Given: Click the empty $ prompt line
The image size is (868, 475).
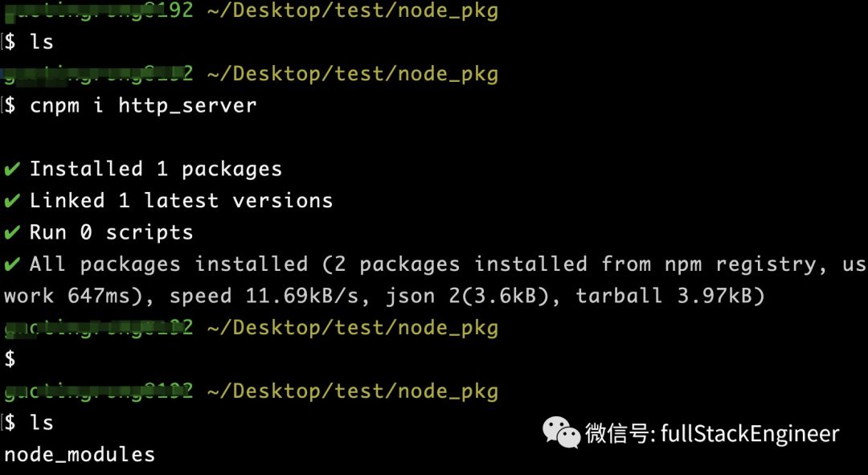Looking at the screenshot, I should pyautogui.click(x=10, y=359).
